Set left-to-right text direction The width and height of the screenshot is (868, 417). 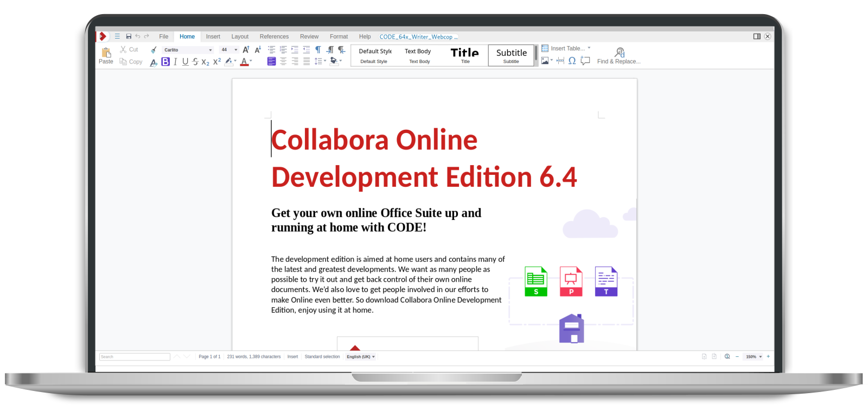[330, 49]
